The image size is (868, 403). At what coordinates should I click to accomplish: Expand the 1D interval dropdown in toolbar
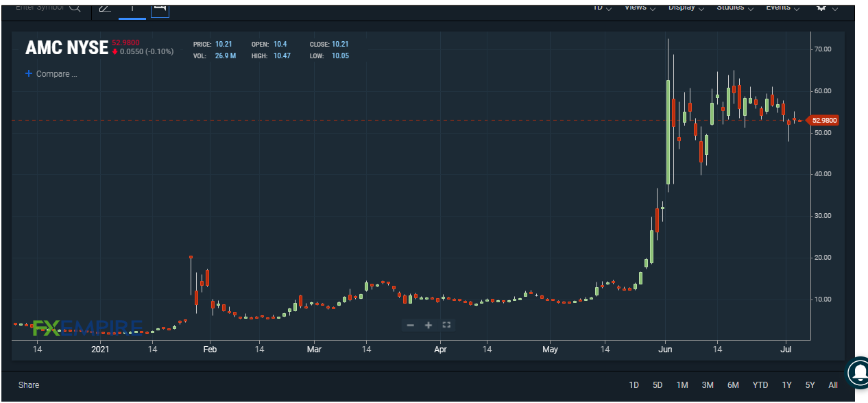click(x=601, y=7)
